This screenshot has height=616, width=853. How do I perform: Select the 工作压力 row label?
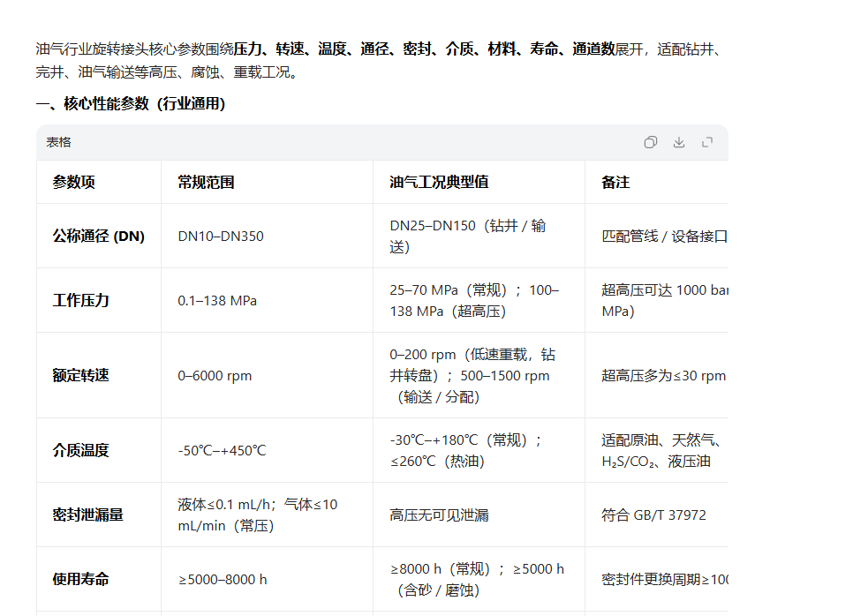[x=81, y=301]
